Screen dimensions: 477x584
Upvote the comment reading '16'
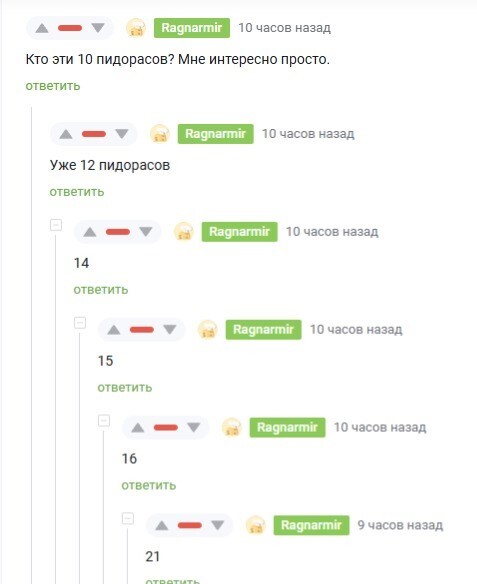[138, 428]
